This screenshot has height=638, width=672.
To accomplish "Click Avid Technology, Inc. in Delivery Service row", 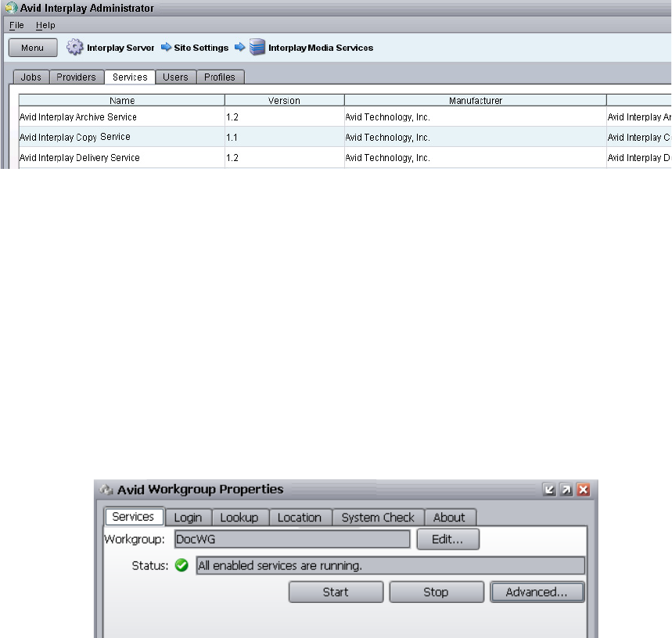I will pyautogui.click(x=388, y=158).
